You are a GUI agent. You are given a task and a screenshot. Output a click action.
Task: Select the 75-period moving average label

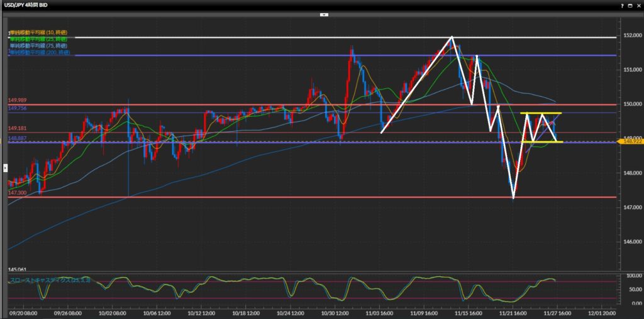tap(39, 46)
